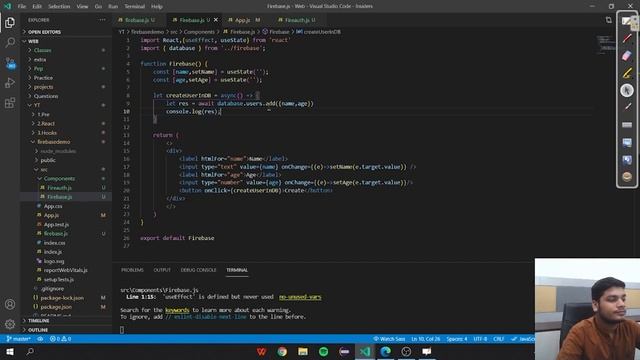This screenshot has height=360, width=640.
Task: Switch to the DEBUG CONSOLE panel tab
Action: point(198,270)
